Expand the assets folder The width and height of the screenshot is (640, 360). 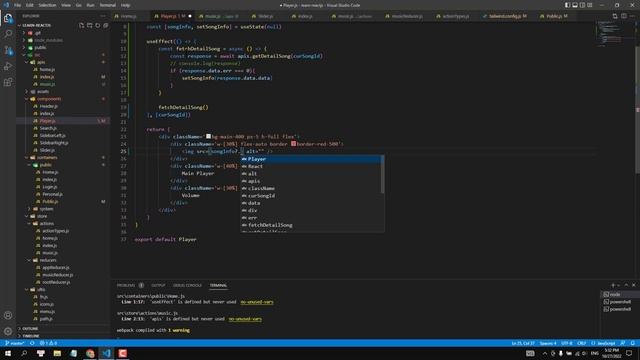[x=42, y=91]
